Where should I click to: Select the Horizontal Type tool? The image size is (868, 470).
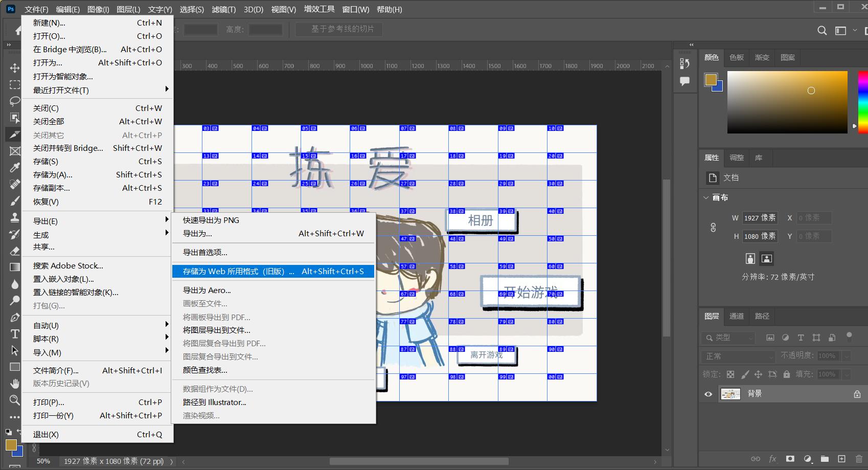click(x=15, y=334)
